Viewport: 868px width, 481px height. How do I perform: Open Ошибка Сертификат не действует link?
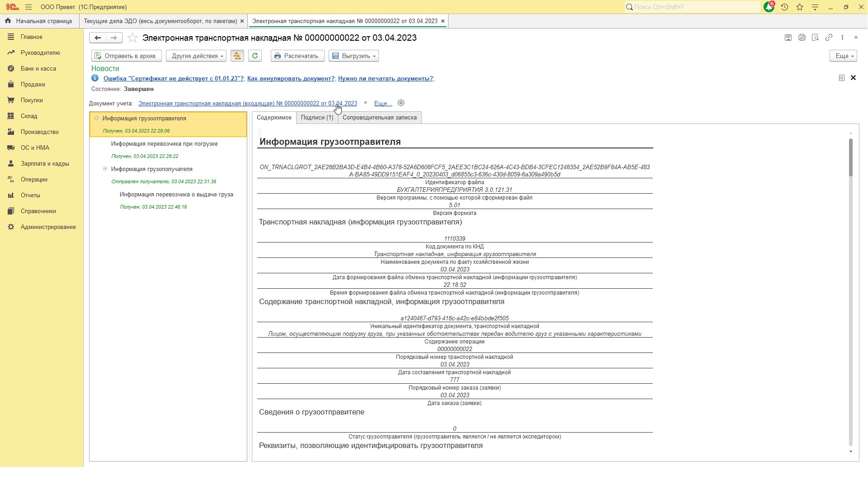(174, 78)
